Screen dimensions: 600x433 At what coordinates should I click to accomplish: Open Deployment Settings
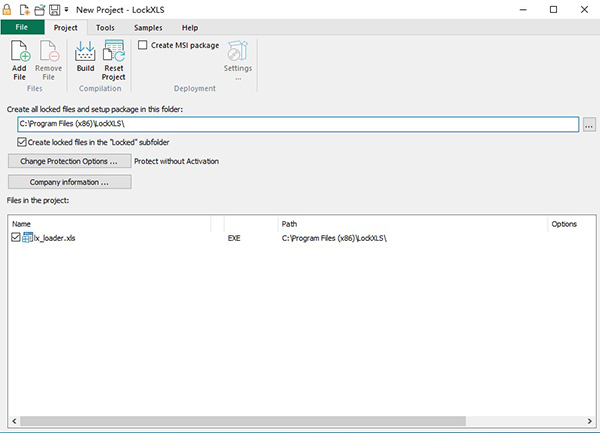click(x=238, y=60)
